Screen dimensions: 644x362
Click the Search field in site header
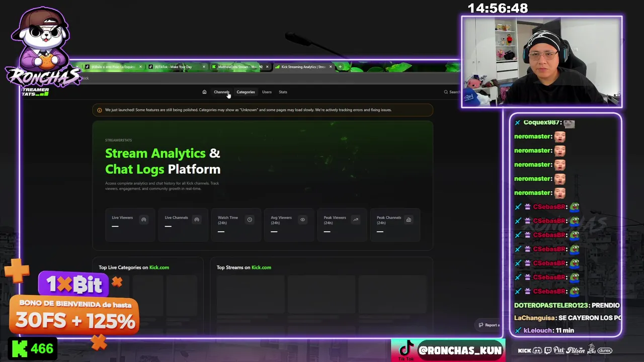click(452, 92)
